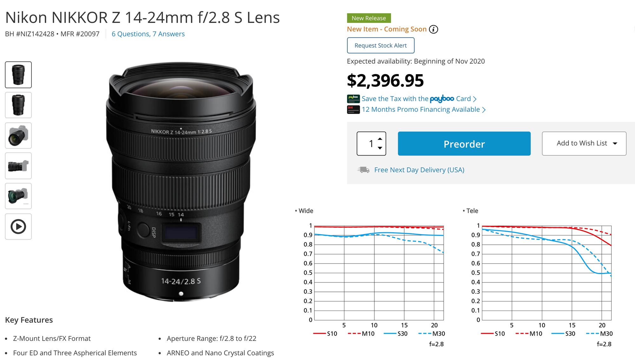Open the Payboo card chevron link
Image resolution: width=635 pixels, height=364 pixels.
[475, 99]
